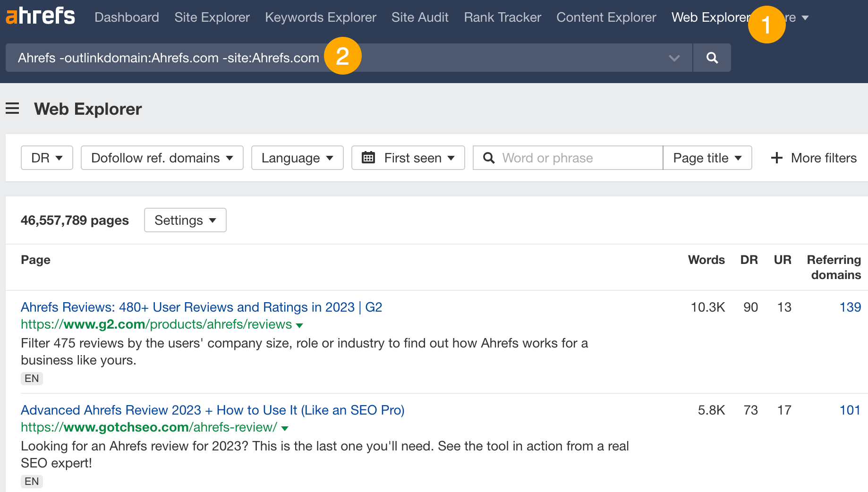Expand the caret next to the g2.com URL
Image resolution: width=868 pixels, height=492 pixels.
click(x=300, y=325)
